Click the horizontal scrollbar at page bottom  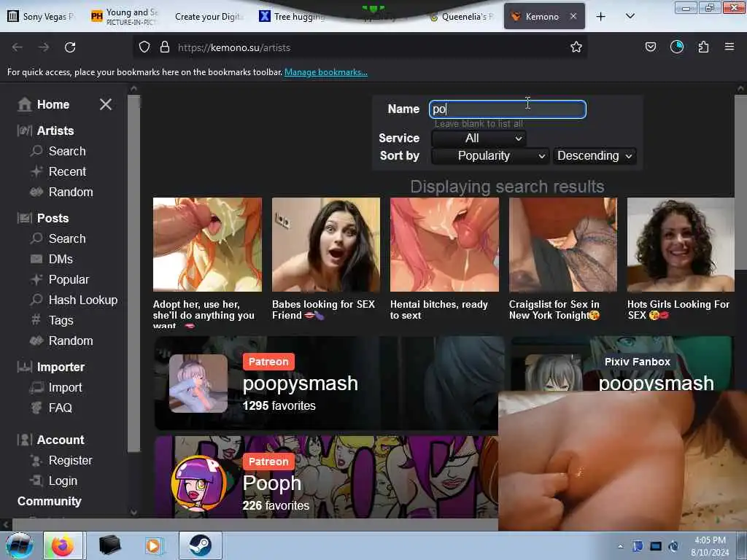click(x=255, y=525)
